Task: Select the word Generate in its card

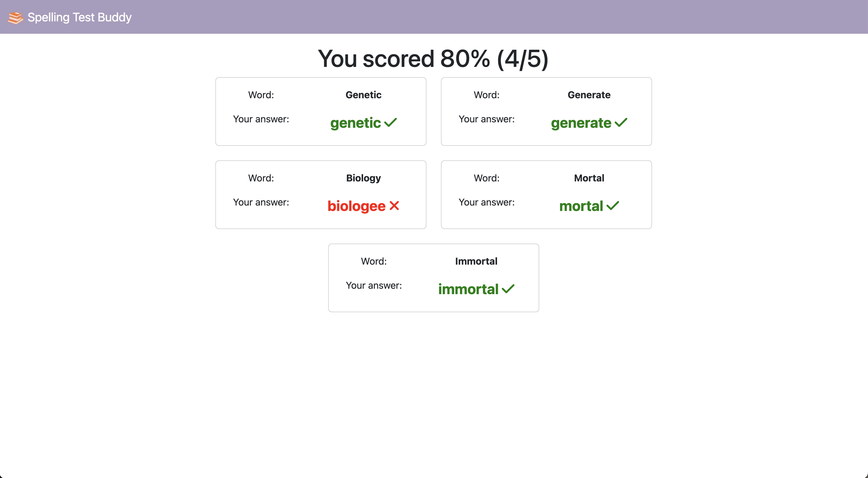Action: 588,95
